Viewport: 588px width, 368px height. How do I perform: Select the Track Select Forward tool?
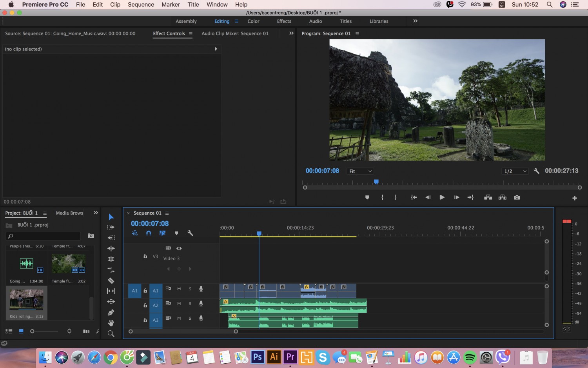click(x=111, y=227)
